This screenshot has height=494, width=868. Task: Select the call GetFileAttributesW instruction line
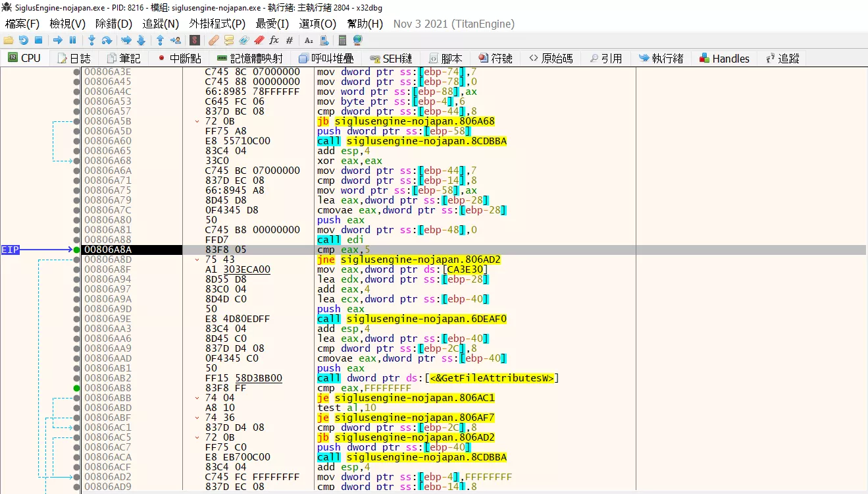click(438, 378)
